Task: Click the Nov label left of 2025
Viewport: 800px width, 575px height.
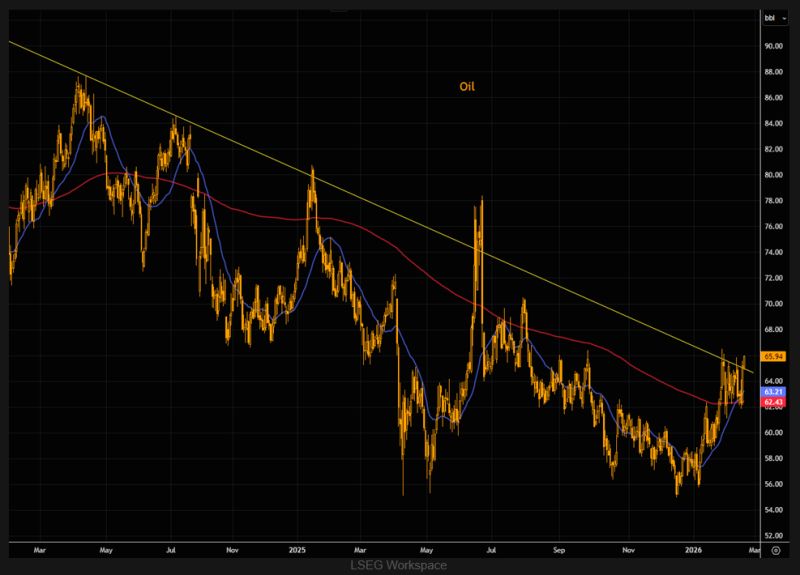Action: 232,550
